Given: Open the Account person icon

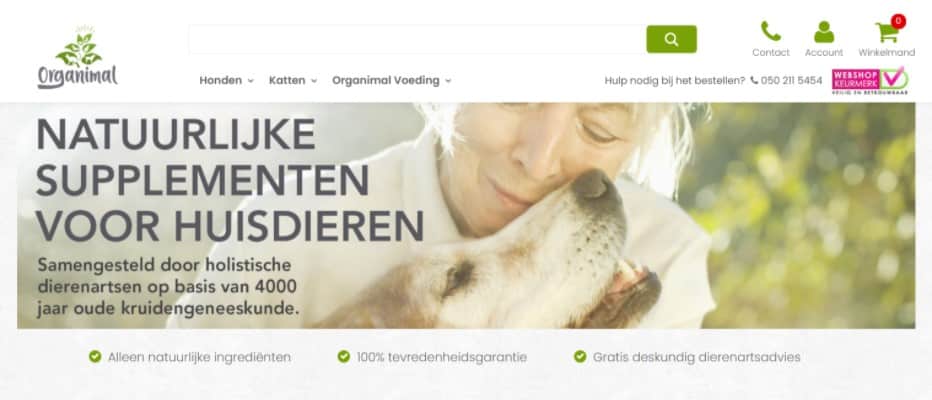Looking at the screenshot, I should (824, 32).
